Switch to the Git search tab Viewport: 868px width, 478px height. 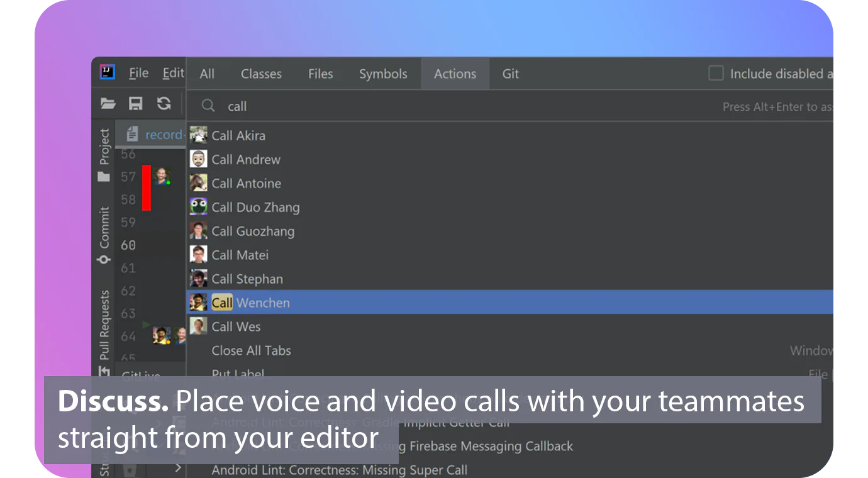click(x=510, y=74)
